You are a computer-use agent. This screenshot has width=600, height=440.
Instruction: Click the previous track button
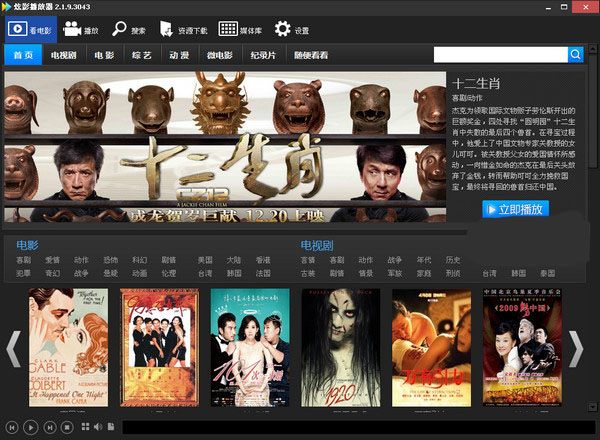12,427
